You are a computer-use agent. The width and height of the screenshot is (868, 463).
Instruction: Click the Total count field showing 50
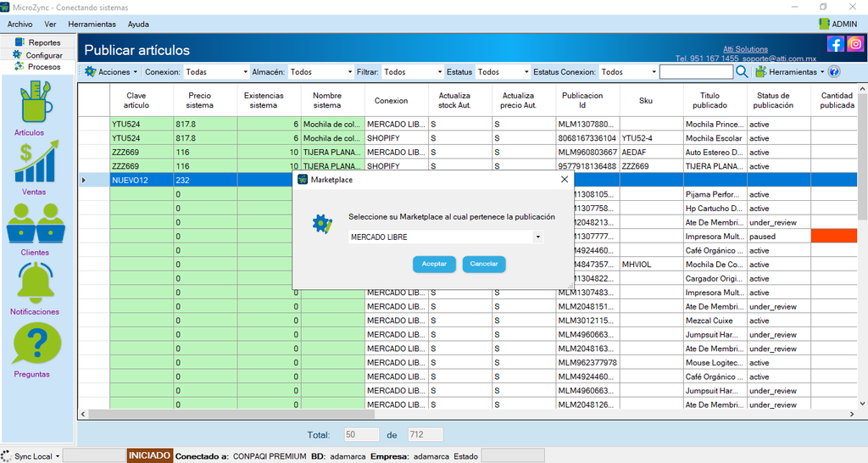pos(361,435)
